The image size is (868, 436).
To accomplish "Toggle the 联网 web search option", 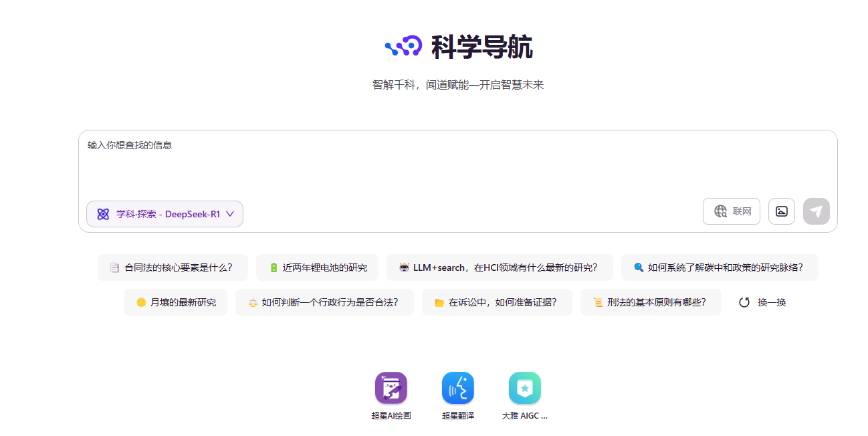I will click(x=731, y=211).
